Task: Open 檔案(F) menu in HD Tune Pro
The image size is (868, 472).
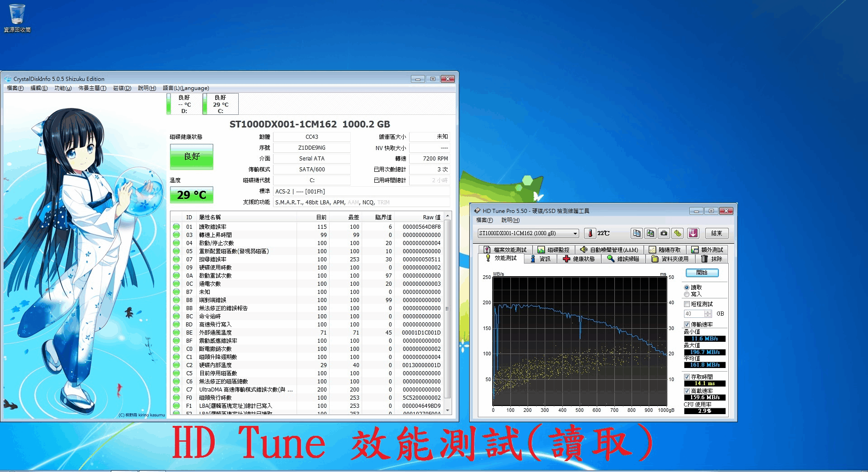Action: click(x=484, y=220)
